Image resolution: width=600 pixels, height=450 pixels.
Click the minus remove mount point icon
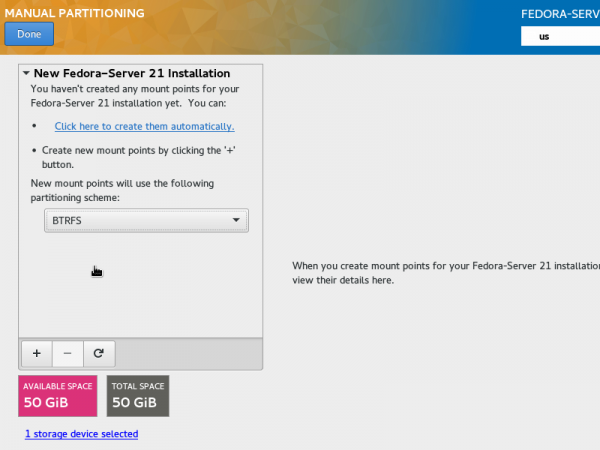pyautogui.click(x=67, y=353)
